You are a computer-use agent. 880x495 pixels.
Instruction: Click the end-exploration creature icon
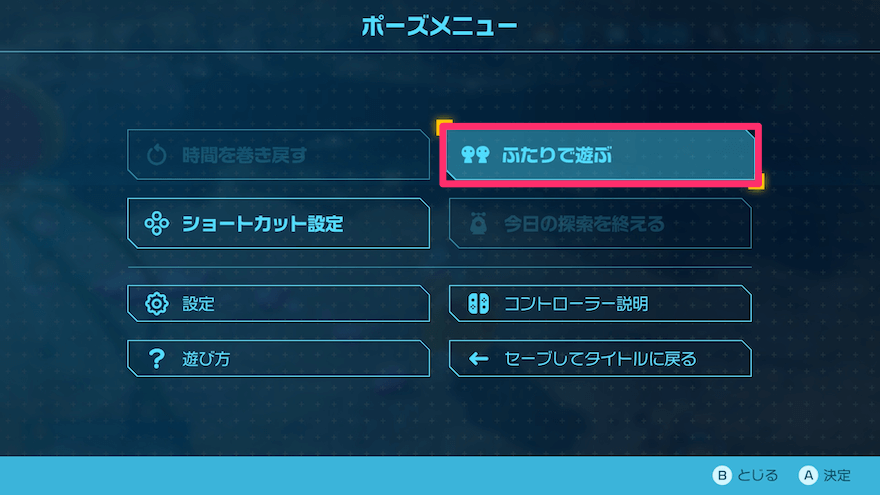[477, 224]
